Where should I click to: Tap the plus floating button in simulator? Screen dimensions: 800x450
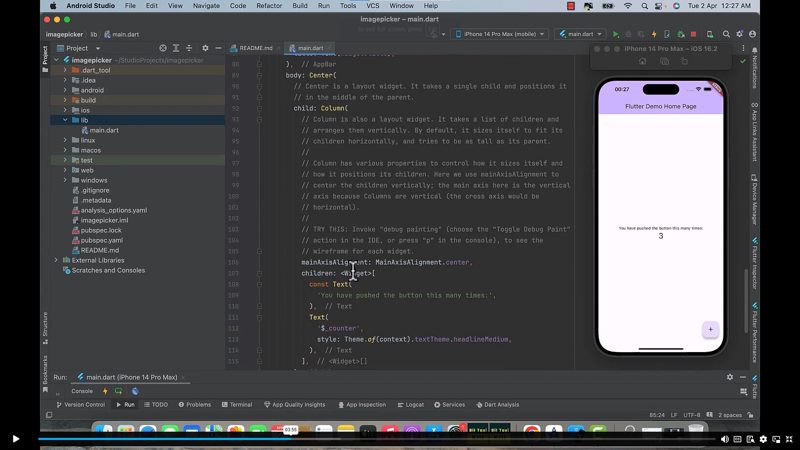click(x=710, y=329)
